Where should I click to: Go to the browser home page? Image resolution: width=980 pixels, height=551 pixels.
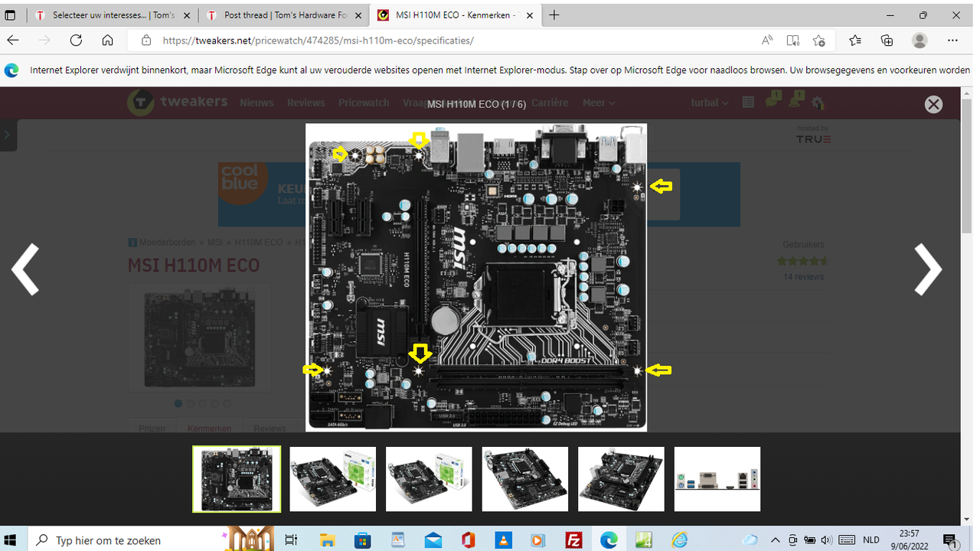point(108,41)
